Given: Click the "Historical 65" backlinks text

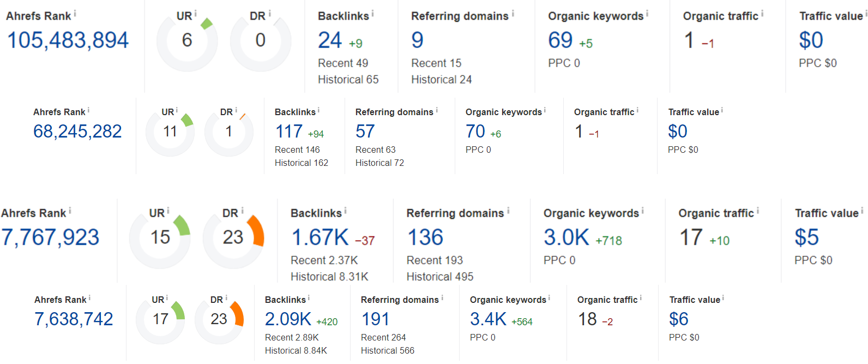Looking at the screenshot, I should pos(348,80).
